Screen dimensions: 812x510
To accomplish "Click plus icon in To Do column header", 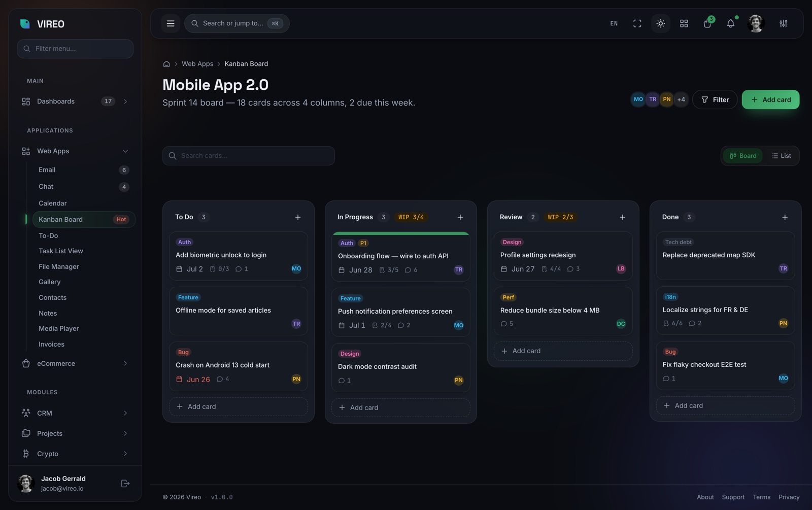I will (x=298, y=217).
